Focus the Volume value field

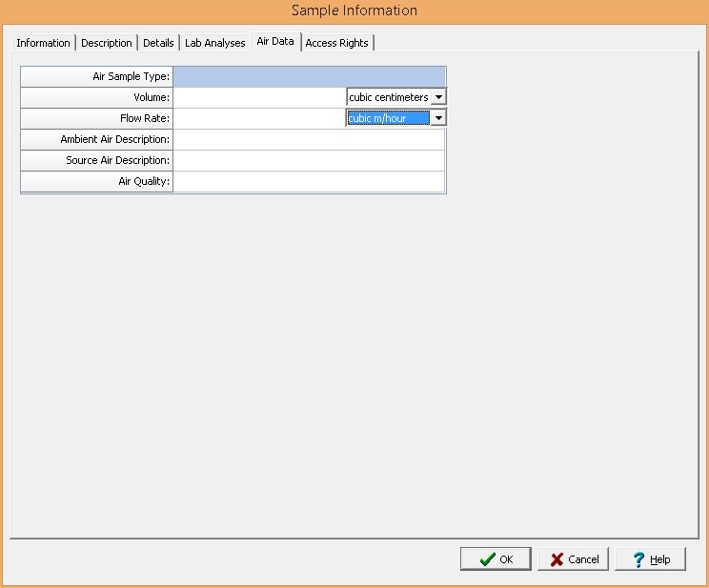(x=259, y=97)
